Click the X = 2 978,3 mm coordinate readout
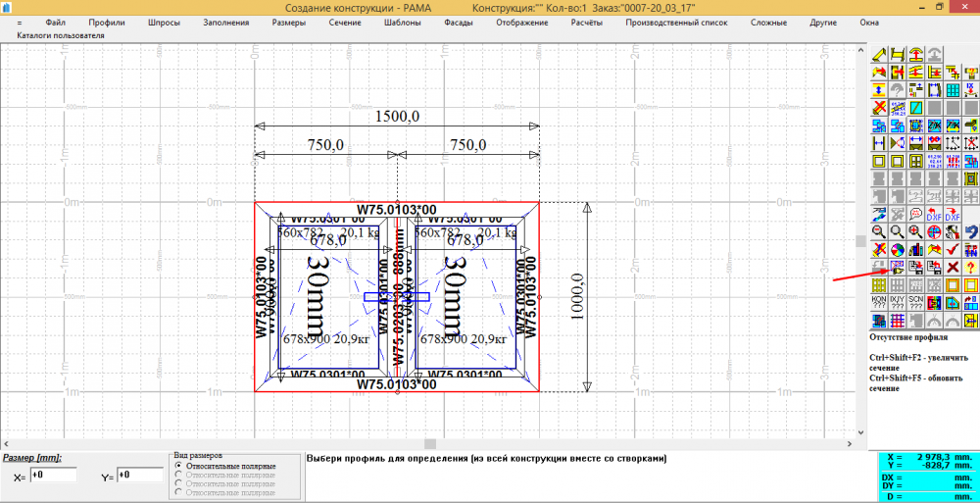Viewport: 980px width, 503px height. 929,457
